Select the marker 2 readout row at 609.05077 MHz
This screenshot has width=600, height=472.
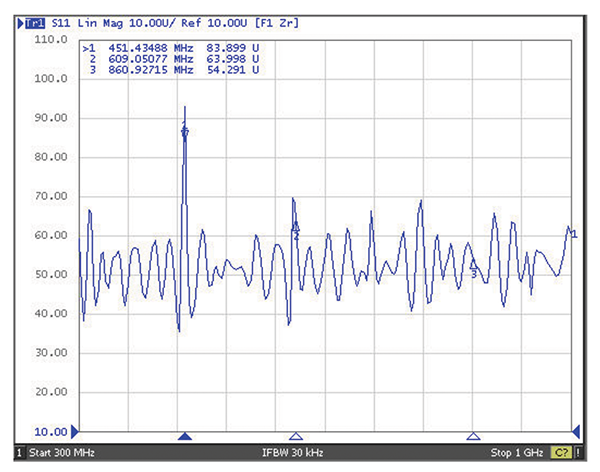pos(173,59)
